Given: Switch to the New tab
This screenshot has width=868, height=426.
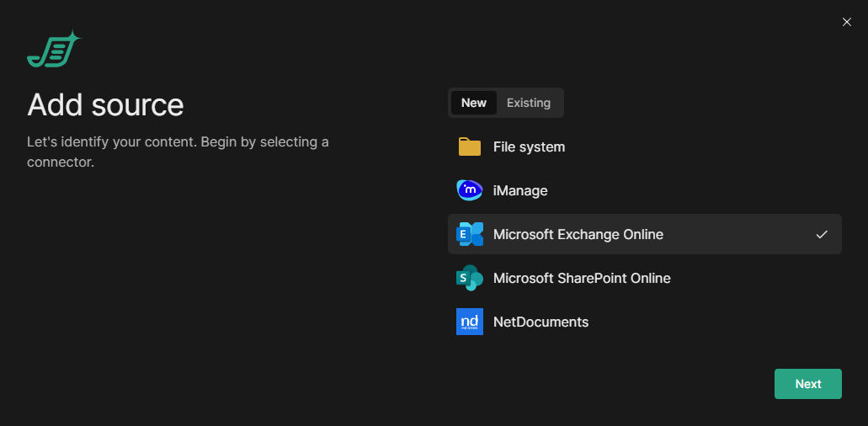Looking at the screenshot, I should tap(474, 103).
